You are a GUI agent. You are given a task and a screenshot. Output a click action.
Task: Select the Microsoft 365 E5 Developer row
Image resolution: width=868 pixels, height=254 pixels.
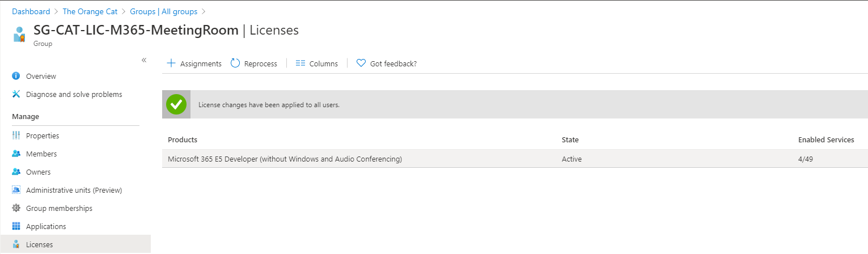click(515, 159)
